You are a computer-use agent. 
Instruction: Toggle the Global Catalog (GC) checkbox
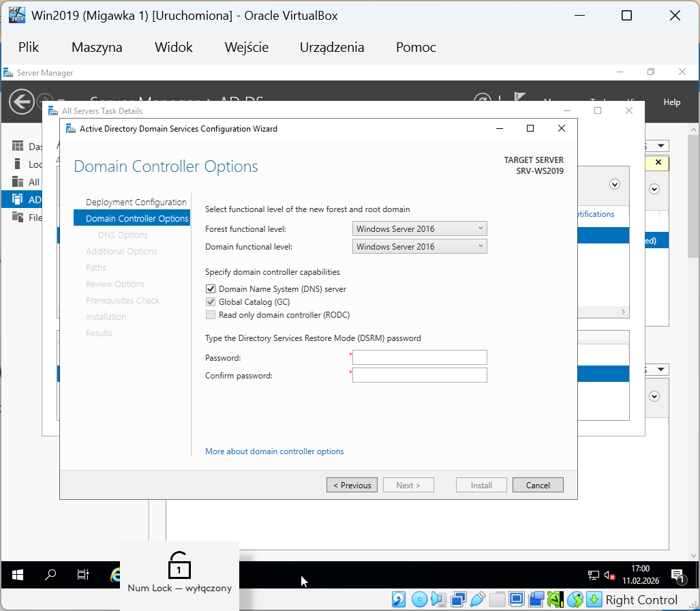(211, 301)
